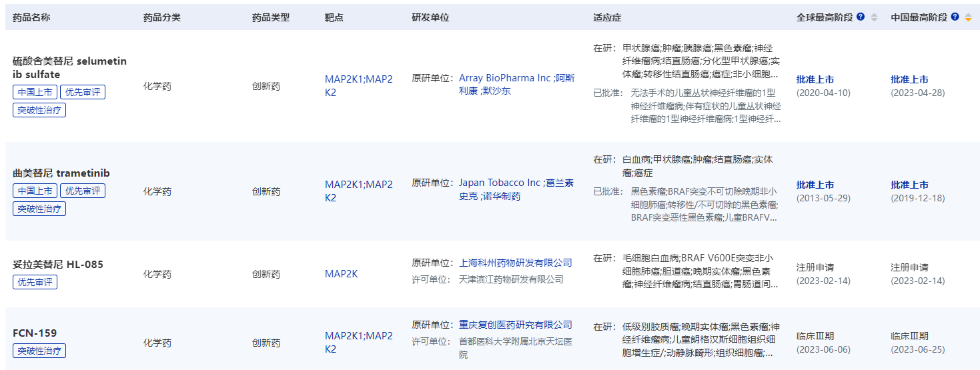This screenshot has height=370, width=980.
Task: Open Japan Tobacco Inc developer link
Action: 500,183
